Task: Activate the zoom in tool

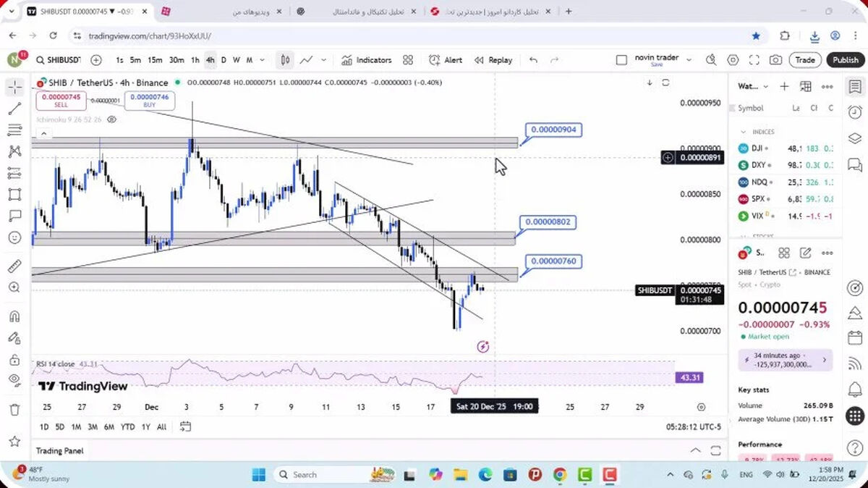Action: [x=14, y=287]
